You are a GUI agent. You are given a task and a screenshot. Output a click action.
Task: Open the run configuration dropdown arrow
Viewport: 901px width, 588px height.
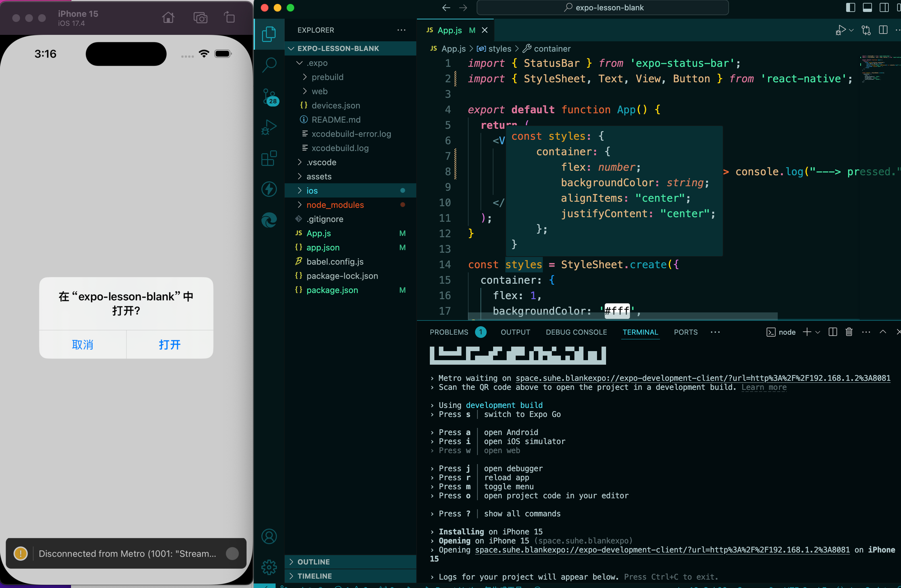(x=851, y=31)
